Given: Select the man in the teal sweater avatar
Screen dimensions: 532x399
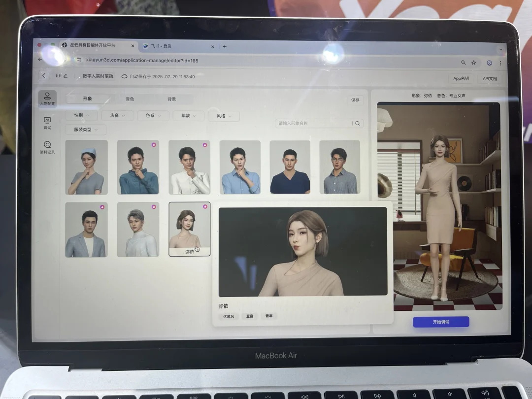Looking at the screenshot, I should [138, 167].
